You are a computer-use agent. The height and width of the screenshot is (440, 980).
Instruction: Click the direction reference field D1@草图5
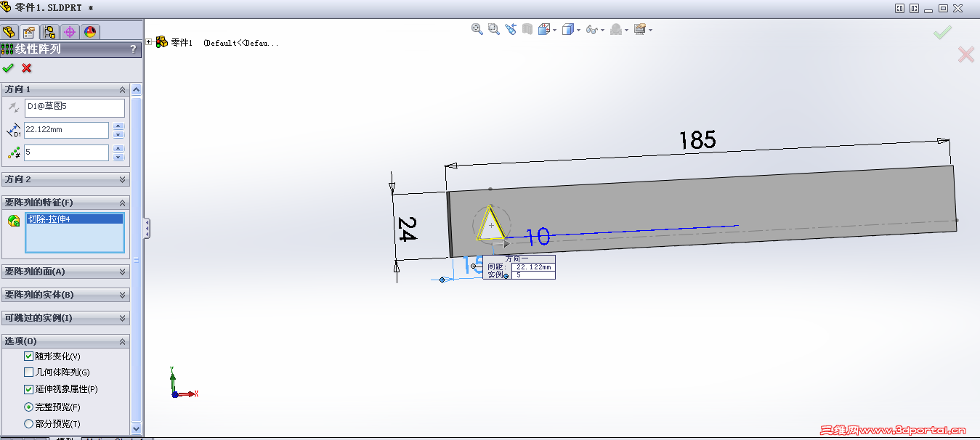click(75, 107)
